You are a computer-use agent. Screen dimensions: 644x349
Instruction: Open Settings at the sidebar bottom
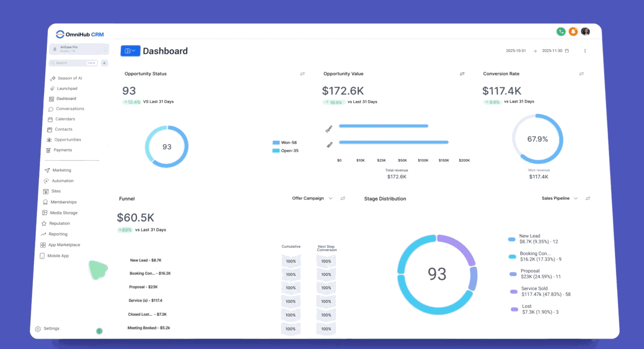[x=51, y=329]
